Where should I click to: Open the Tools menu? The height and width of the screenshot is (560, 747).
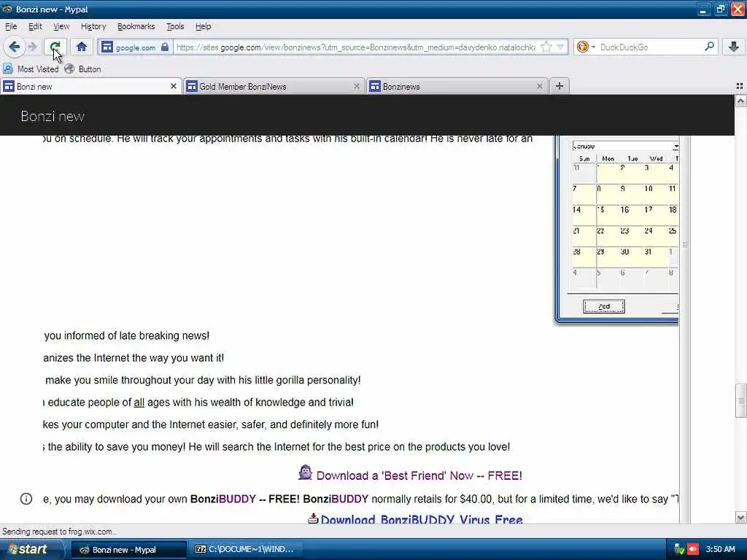[175, 26]
